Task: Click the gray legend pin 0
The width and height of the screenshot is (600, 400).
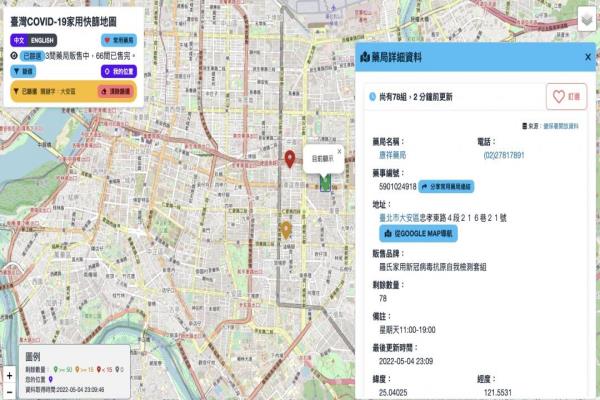Action: (x=119, y=369)
